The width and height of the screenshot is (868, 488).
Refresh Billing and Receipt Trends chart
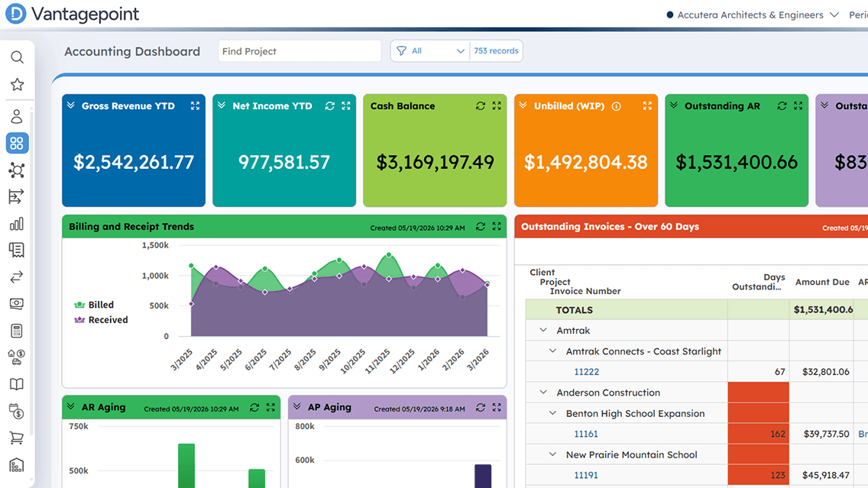(x=481, y=226)
